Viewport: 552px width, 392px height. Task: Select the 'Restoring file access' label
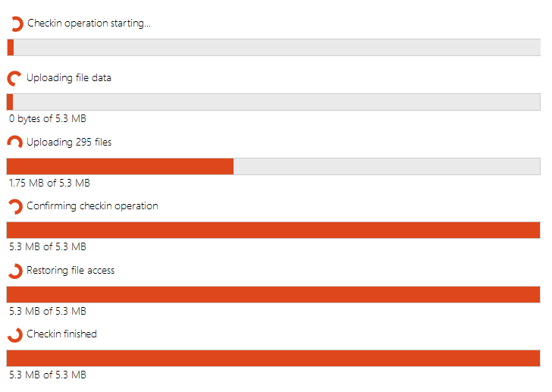(71, 270)
